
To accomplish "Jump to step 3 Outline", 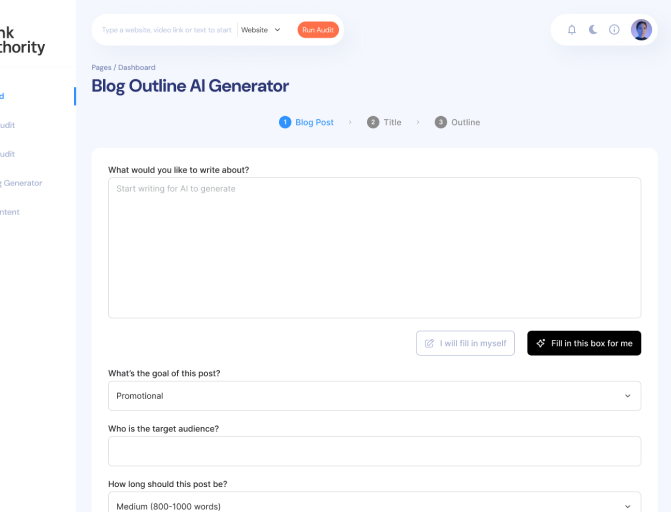I will [457, 122].
